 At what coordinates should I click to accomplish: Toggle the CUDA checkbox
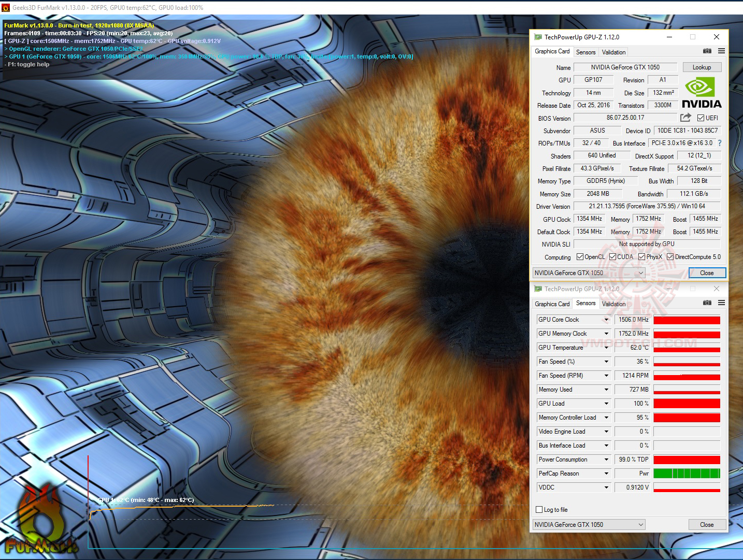click(x=612, y=257)
